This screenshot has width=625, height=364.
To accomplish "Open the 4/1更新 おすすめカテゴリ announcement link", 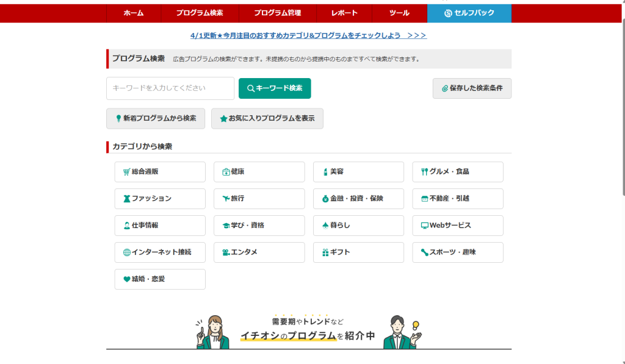I will (308, 35).
